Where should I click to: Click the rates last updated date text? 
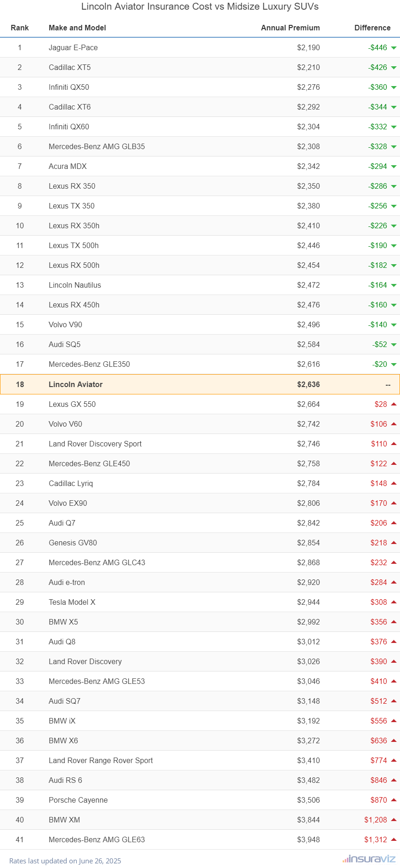tap(65, 861)
